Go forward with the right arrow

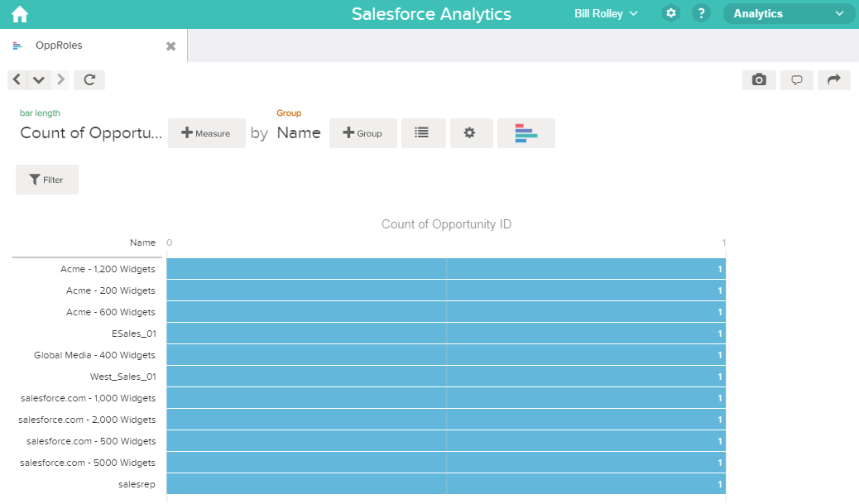point(60,80)
